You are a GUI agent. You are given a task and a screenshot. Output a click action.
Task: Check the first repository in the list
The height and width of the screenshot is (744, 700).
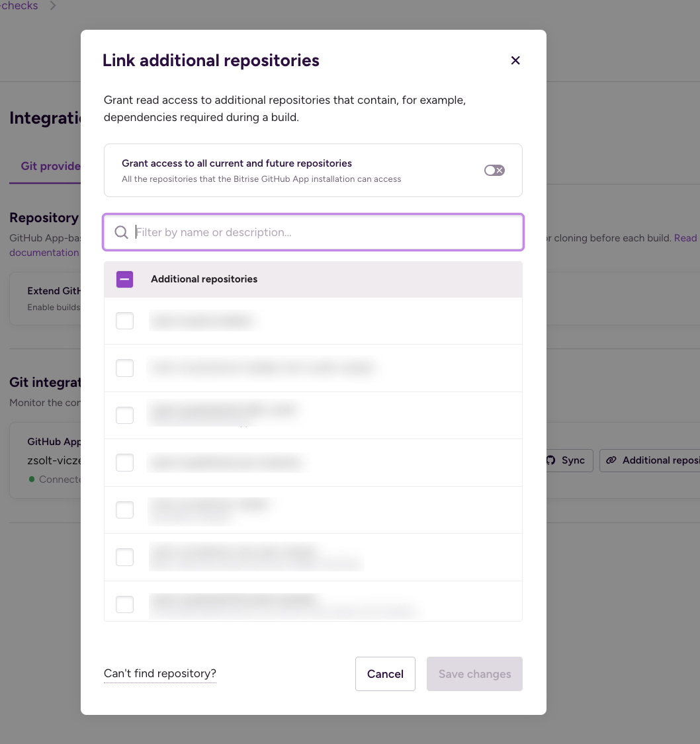click(124, 321)
